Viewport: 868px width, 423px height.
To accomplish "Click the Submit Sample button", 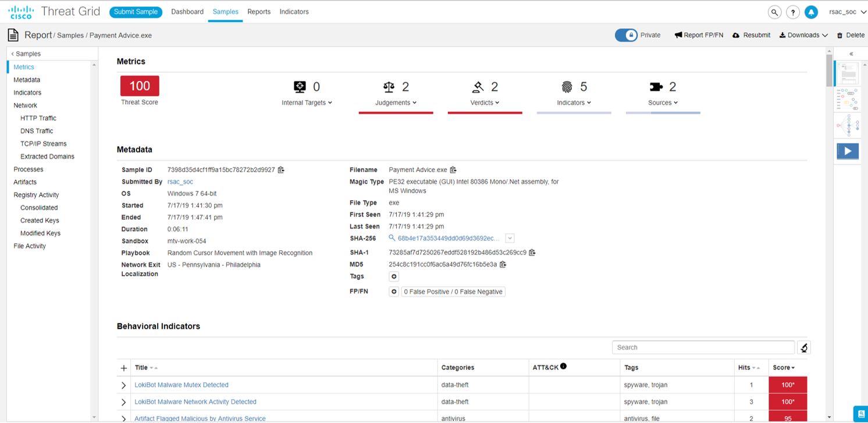I will (x=136, y=12).
